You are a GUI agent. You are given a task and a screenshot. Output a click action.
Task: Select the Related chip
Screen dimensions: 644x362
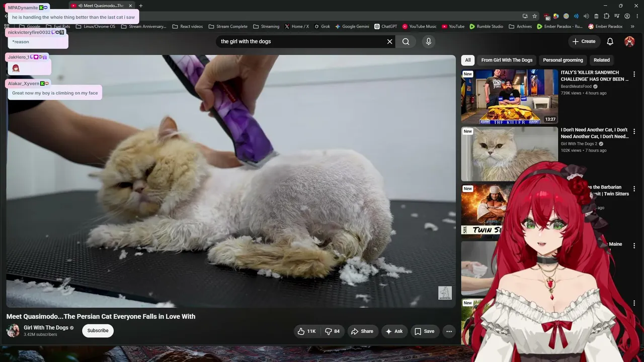(x=601, y=60)
